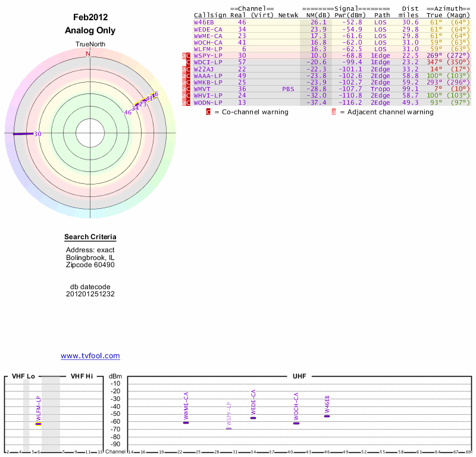Click the red N true north marker
Screen dimensions: 476x457
pyautogui.click(x=88, y=54)
